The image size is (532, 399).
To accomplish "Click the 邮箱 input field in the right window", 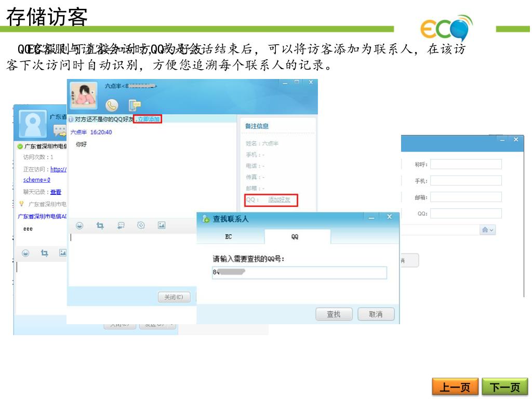I will [x=466, y=197].
